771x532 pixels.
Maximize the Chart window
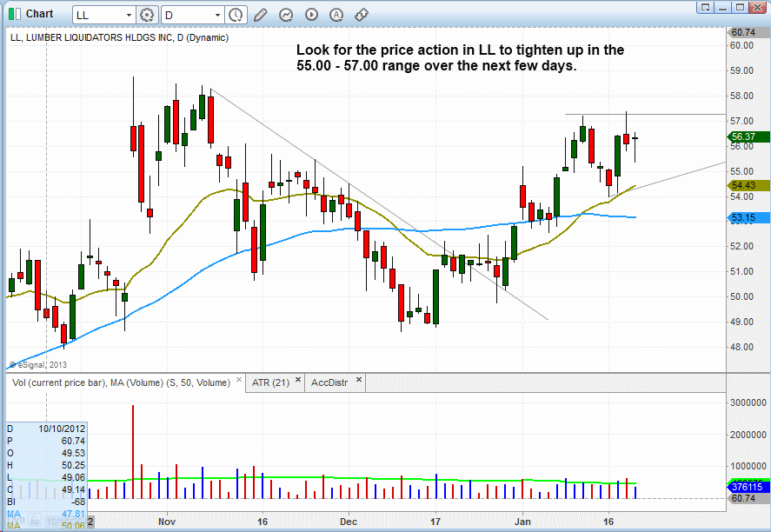(x=739, y=7)
